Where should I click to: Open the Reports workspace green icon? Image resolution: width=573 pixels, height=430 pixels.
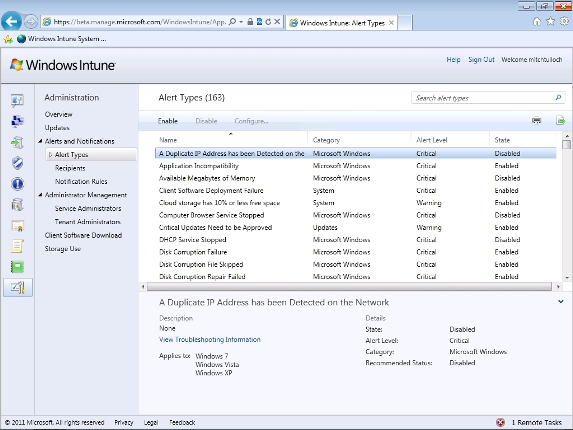click(17, 267)
